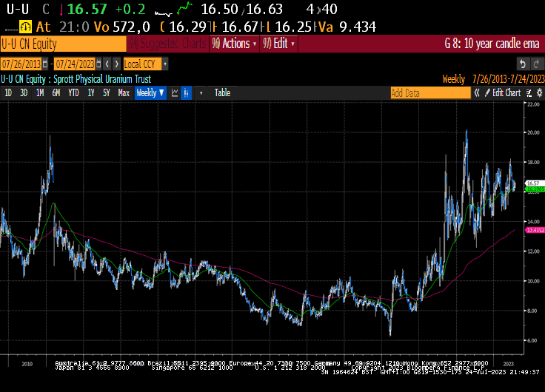
Task: Click the 2010 label on the time axis
Action: coord(27,364)
